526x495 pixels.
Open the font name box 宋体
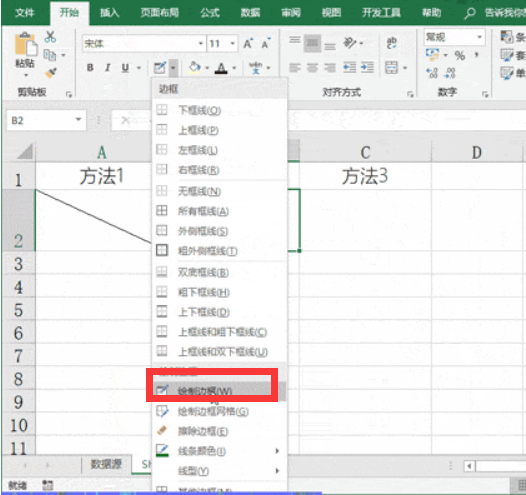(144, 44)
